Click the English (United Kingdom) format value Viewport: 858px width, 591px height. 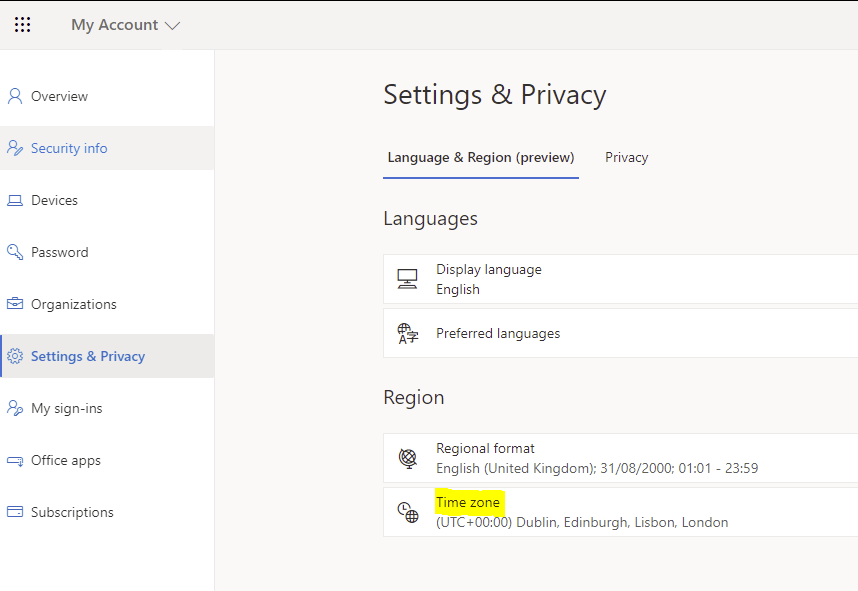point(597,468)
